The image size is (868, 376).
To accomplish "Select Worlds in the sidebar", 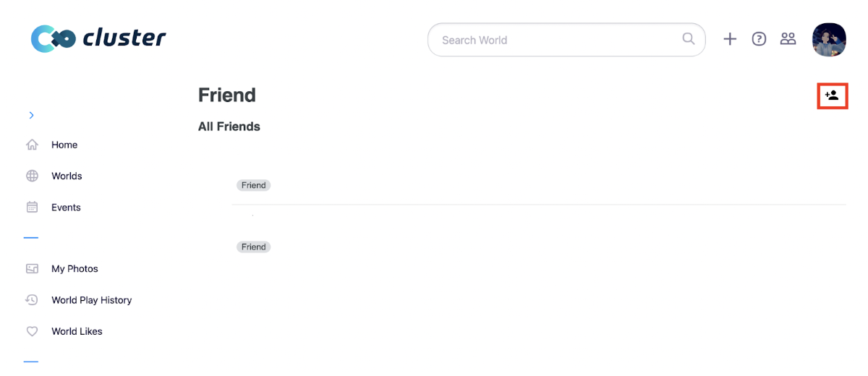I will (x=67, y=176).
